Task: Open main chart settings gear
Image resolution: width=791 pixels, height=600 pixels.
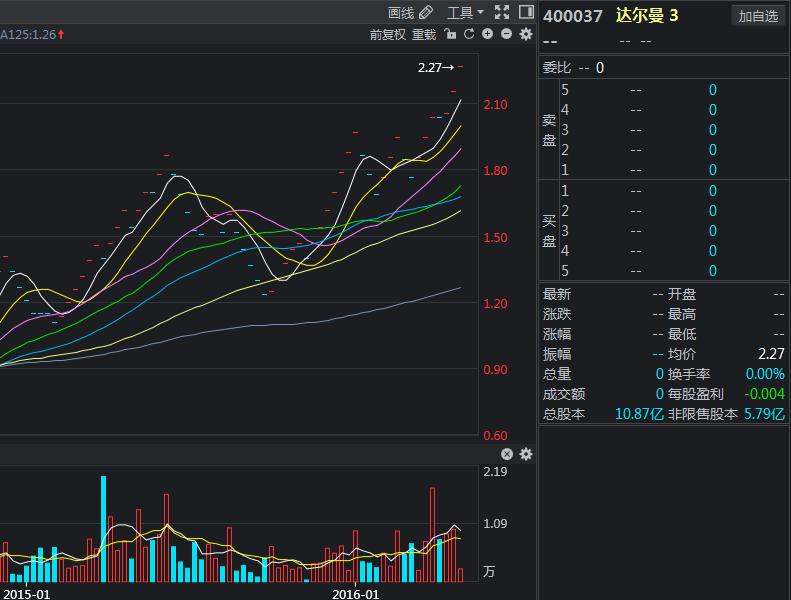Action: [x=526, y=34]
